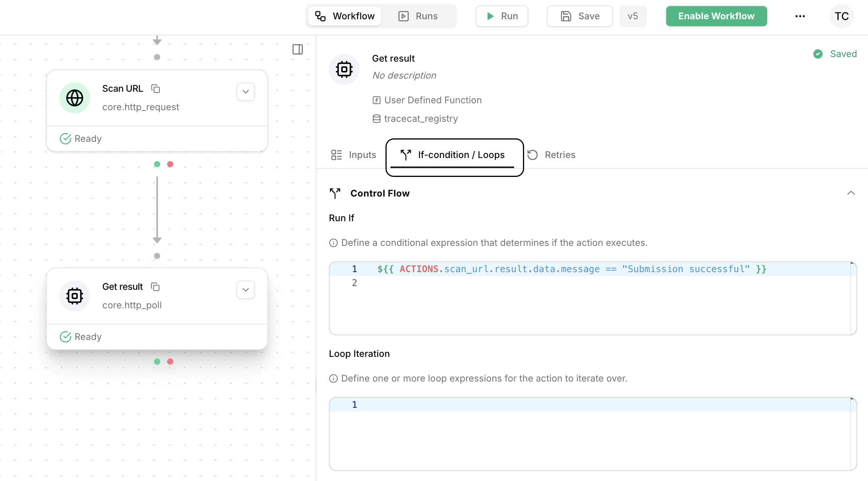
Task: Click green success handle below Get result
Action: [157, 362]
